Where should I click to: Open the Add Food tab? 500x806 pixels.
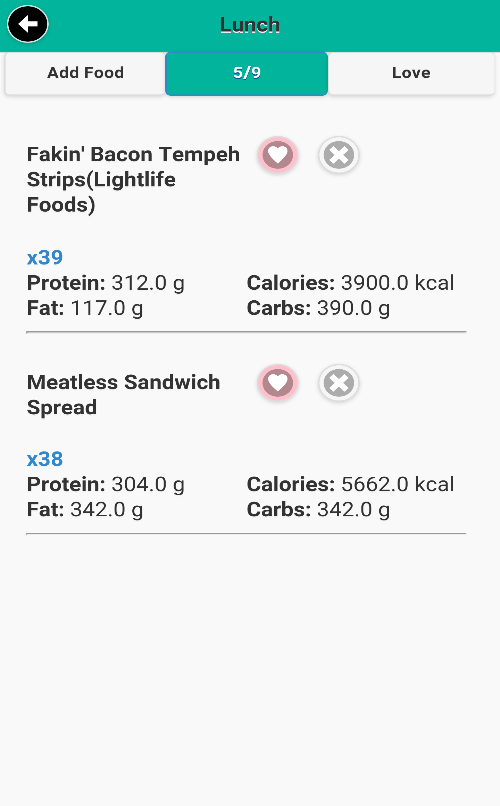click(85, 73)
